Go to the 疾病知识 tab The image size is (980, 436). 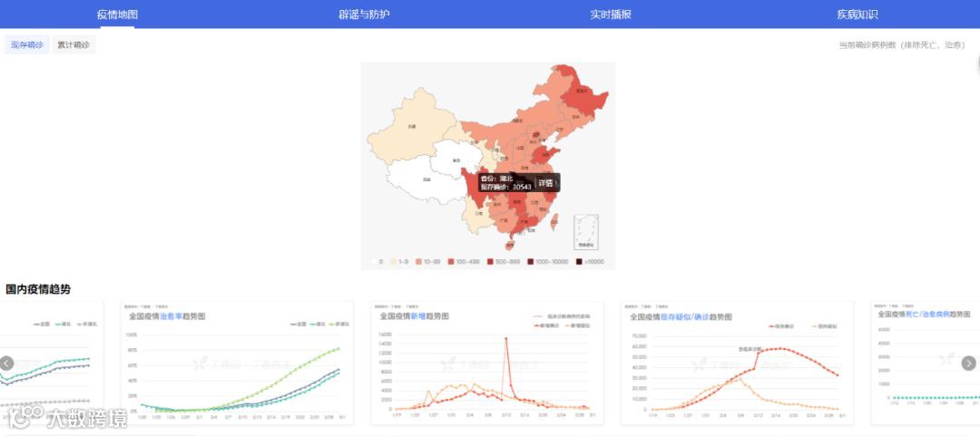857,15
